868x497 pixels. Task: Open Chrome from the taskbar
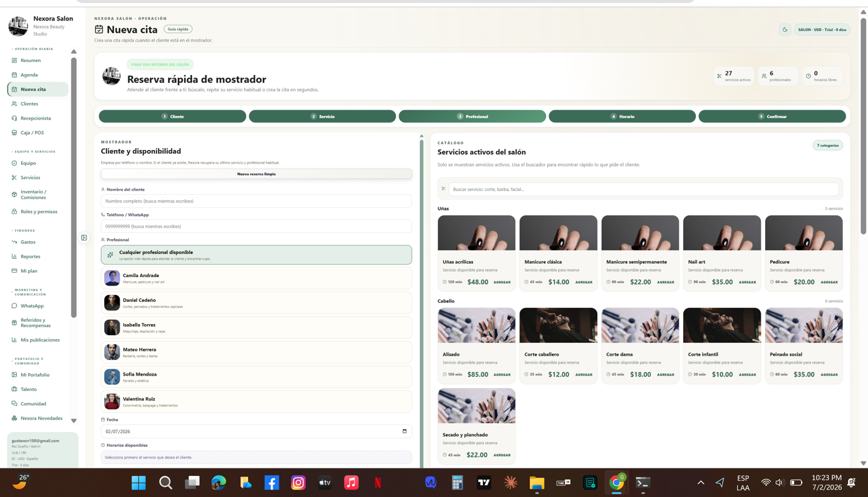tap(616, 483)
